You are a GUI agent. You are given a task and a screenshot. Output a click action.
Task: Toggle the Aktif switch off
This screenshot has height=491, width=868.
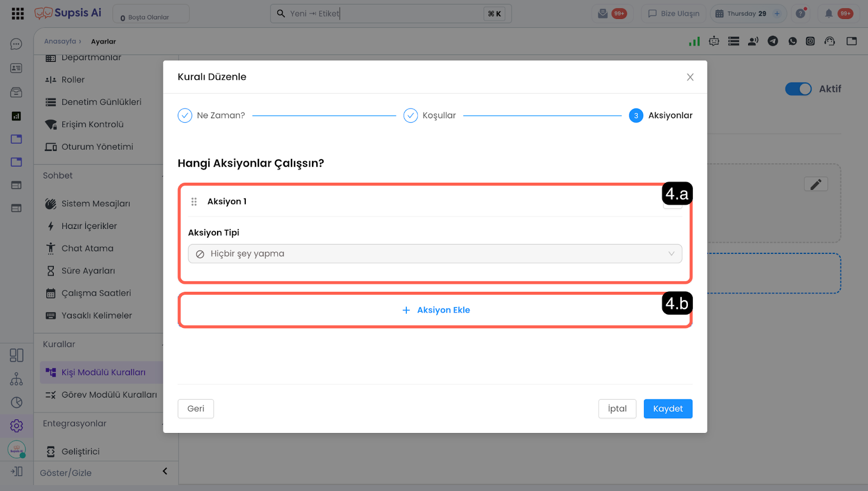[x=798, y=89]
